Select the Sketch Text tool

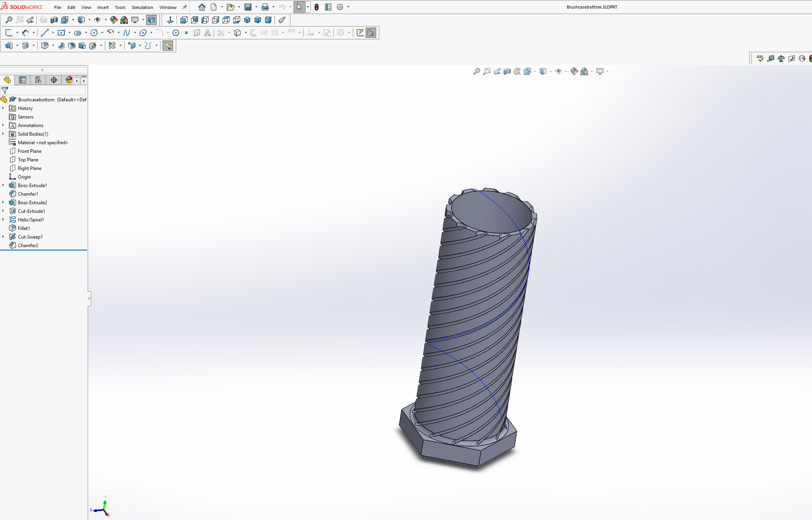pyautogui.click(x=207, y=33)
